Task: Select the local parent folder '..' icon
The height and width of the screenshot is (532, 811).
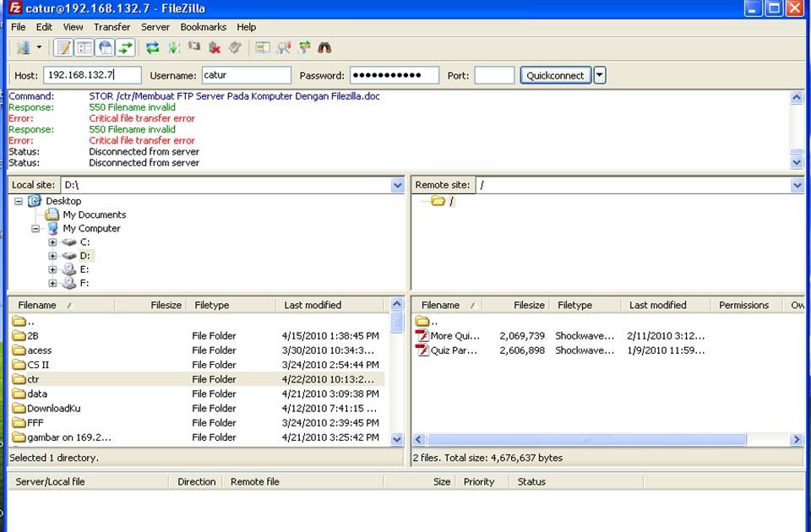Action: pyautogui.click(x=19, y=321)
